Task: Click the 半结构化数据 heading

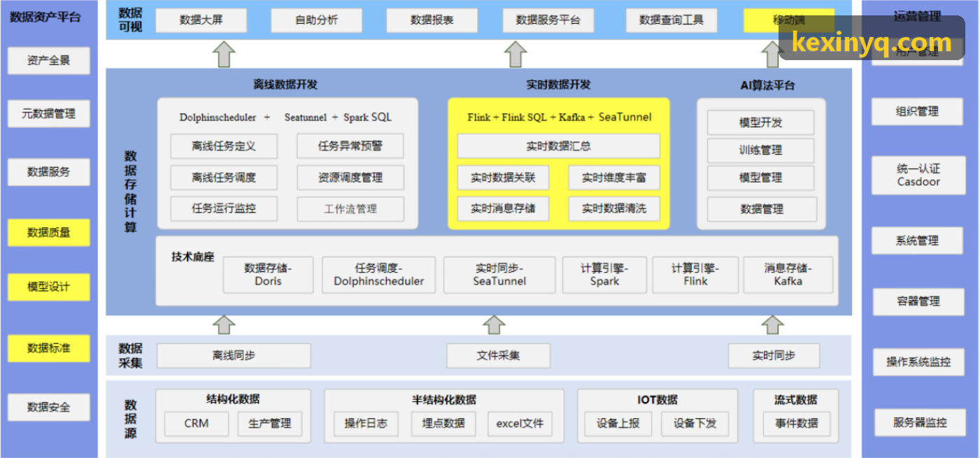Action: [x=444, y=399]
